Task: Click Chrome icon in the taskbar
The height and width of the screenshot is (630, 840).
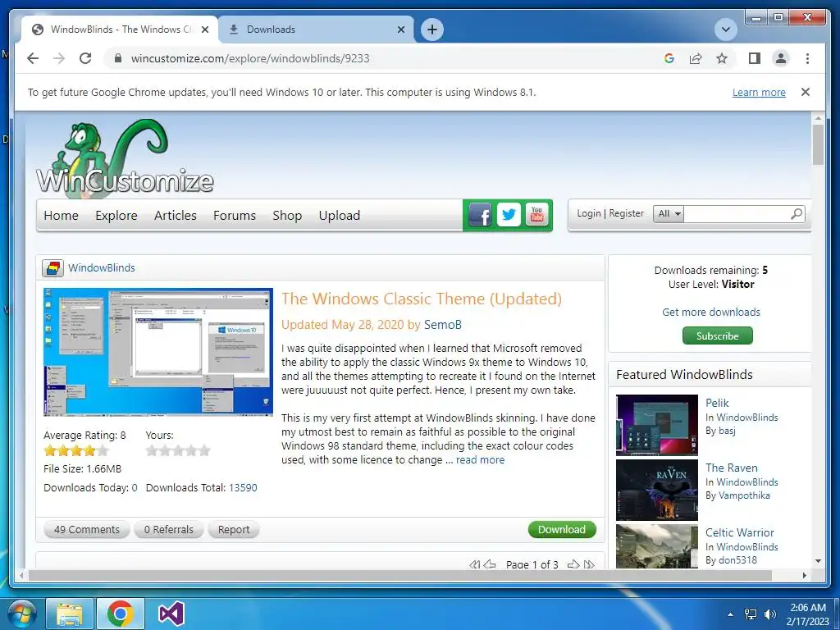Action: click(120, 614)
